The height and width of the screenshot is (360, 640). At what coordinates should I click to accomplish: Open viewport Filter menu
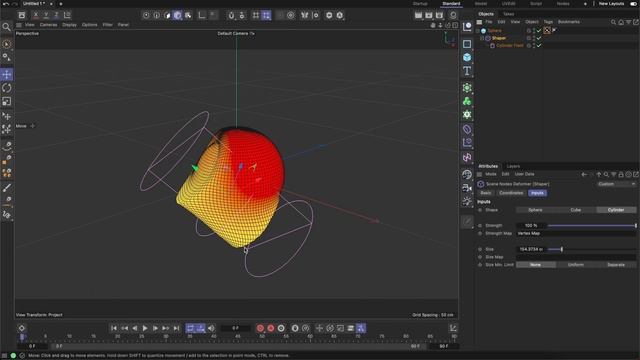coord(108,25)
